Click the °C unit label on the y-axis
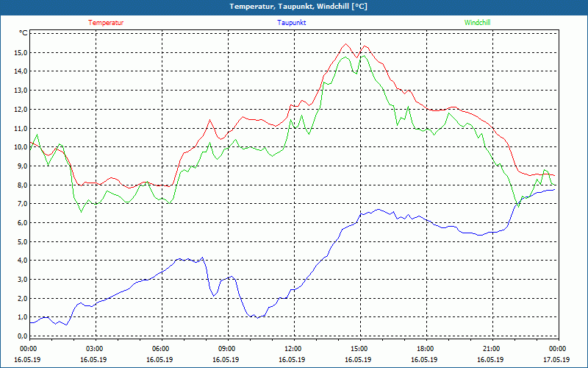 pos(23,33)
